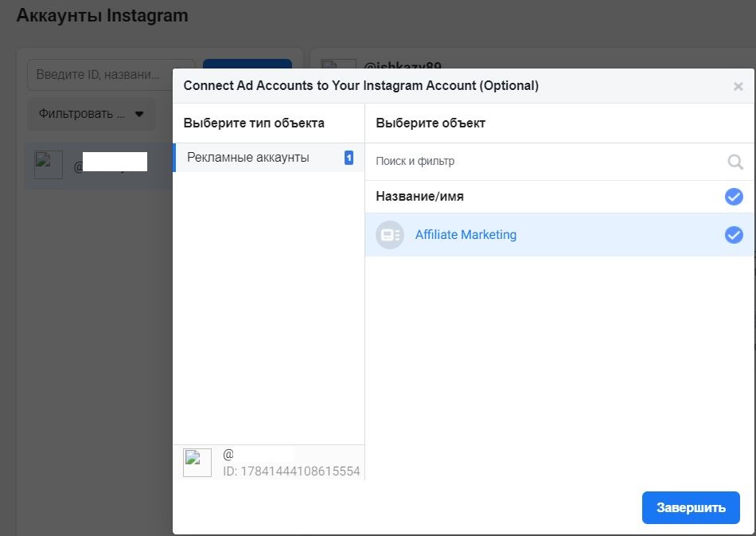Click the Выберите тип объекта heading
756x536 pixels.
click(x=254, y=123)
